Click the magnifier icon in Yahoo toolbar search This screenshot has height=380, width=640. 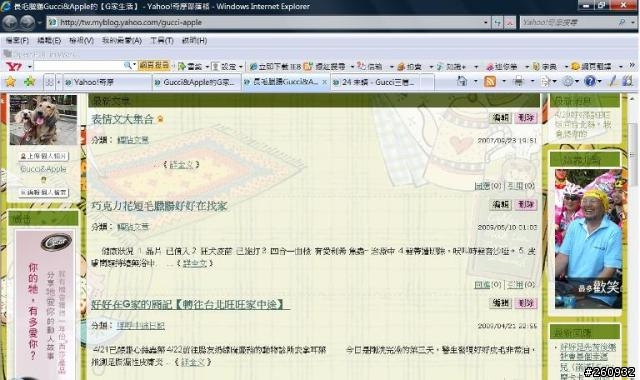127,65
